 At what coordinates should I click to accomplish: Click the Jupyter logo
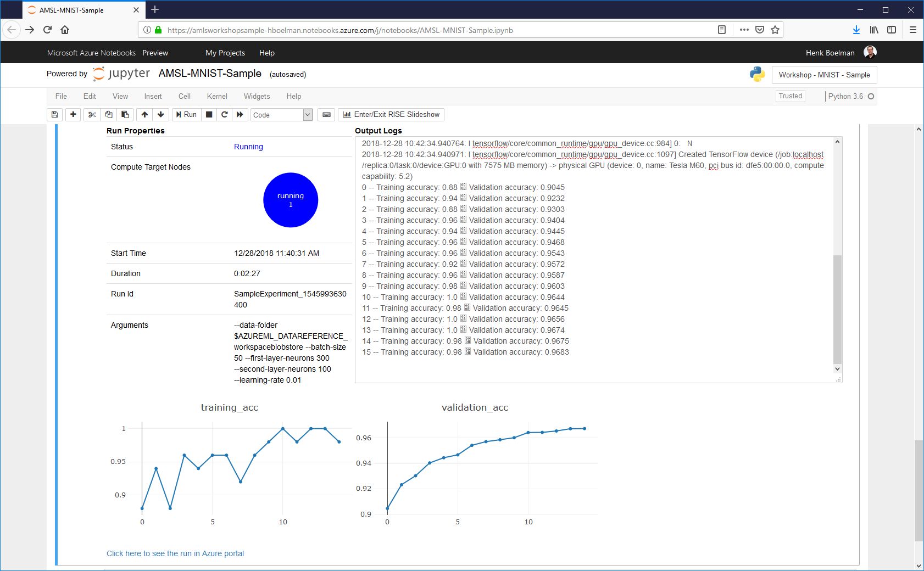tap(121, 74)
